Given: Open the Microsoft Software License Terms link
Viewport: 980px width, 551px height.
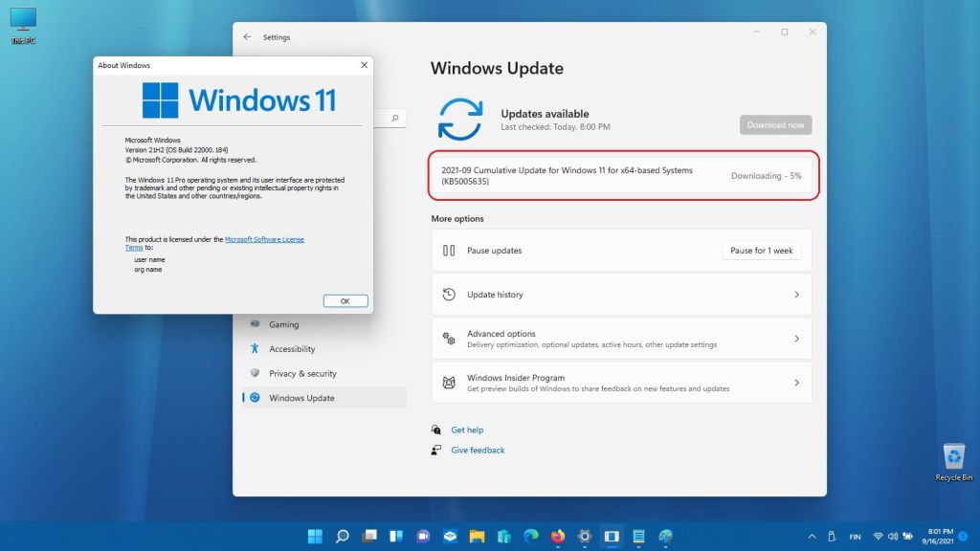Looking at the screenshot, I should coord(264,239).
